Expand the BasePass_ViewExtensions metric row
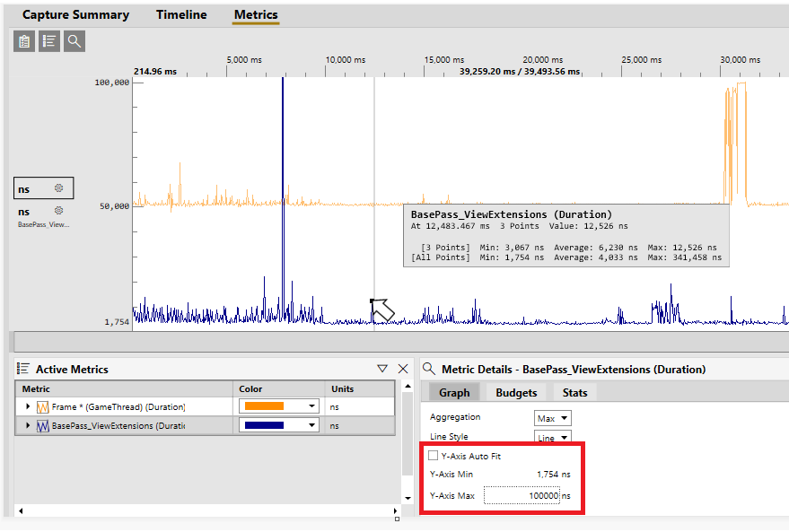Viewport: 789px width, 532px height. (x=28, y=425)
